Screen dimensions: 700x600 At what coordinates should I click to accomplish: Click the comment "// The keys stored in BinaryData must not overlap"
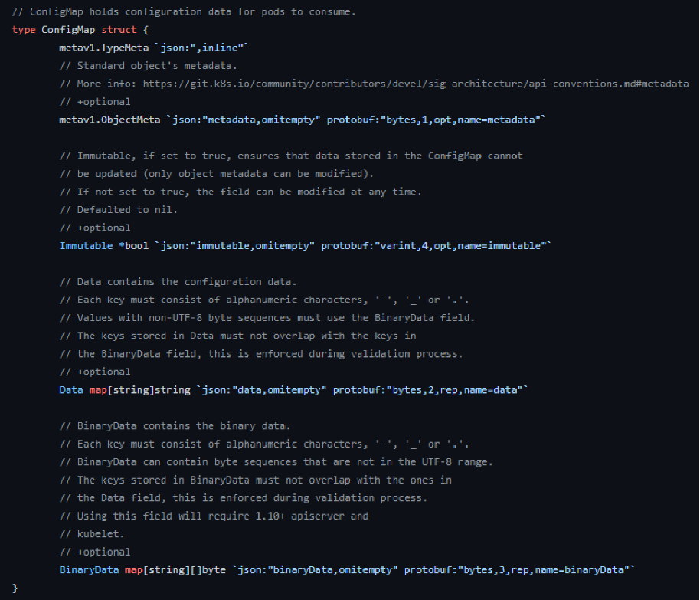point(255,480)
